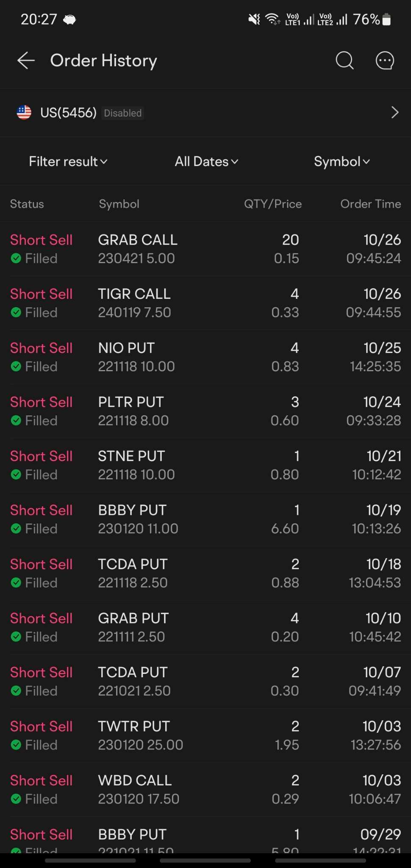Expand US(5456) account chevron
Image resolution: width=411 pixels, height=868 pixels.
[x=395, y=113]
